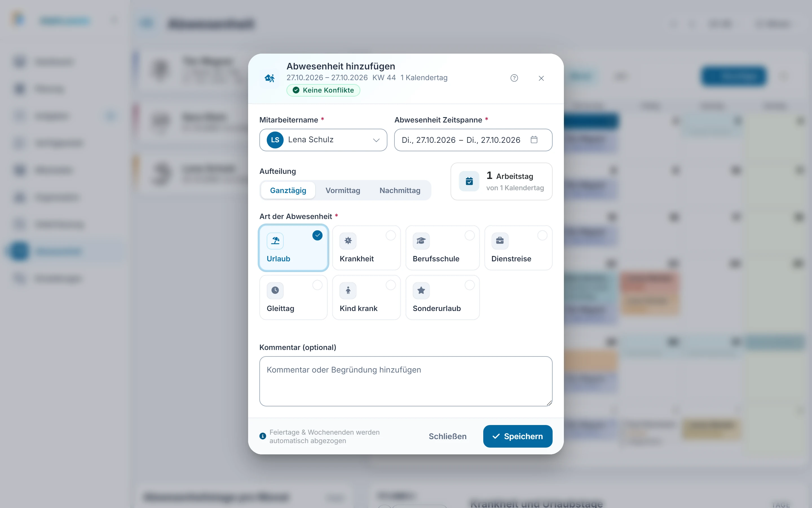Screen dimensions: 812x508
Task: Open the help question mark icon
Action: click(514, 78)
